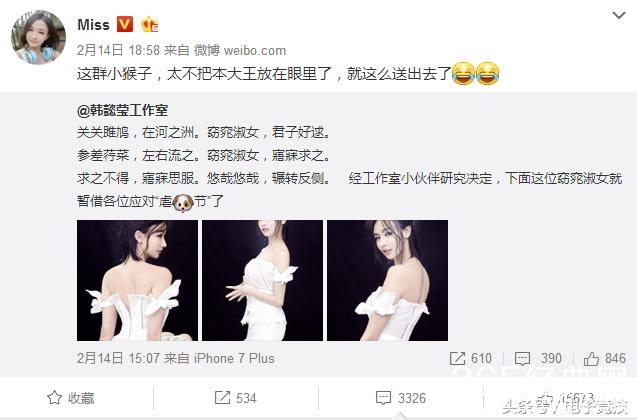This screenshot has height=420, width=637.
Task: Click Miss's profile avatar picture
Action: coord(39,37)
